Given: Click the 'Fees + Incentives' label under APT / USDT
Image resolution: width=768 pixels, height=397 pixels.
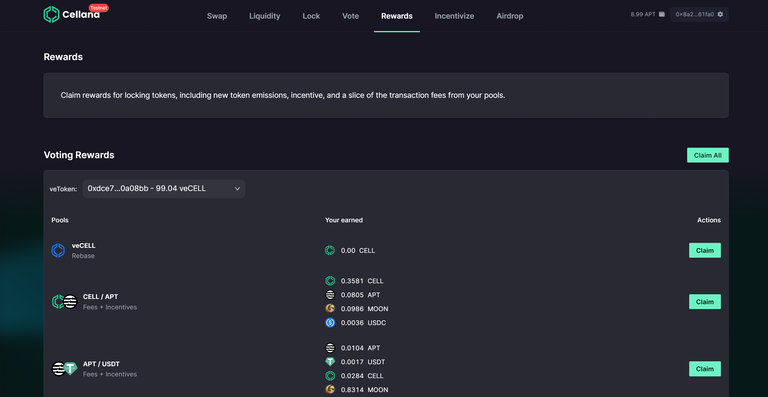Looking at the screenshot, I should click(110, 374).
